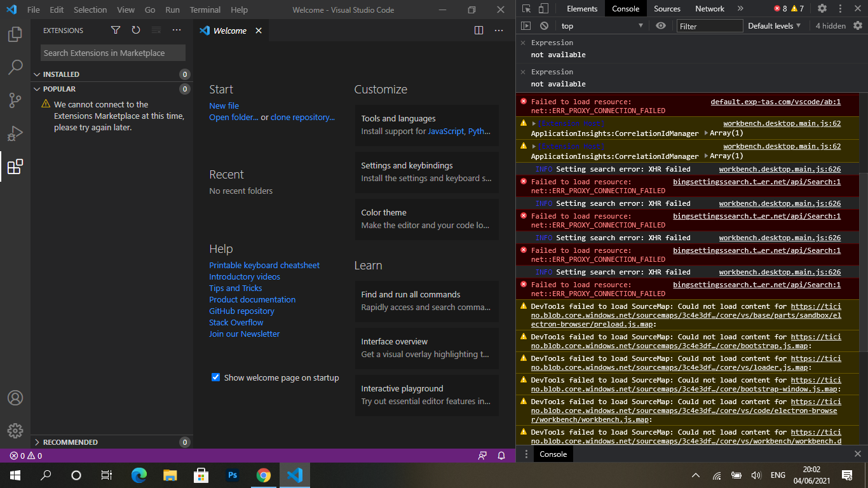The height and width of the screenshot is (488, 868).
Task: Close the Welcome tab
Action: (259, 30)
